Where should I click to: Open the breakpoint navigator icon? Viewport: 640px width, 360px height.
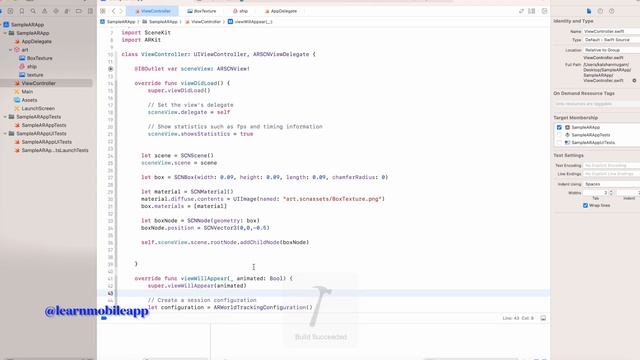pyautogui.click(x=79, y=11)
